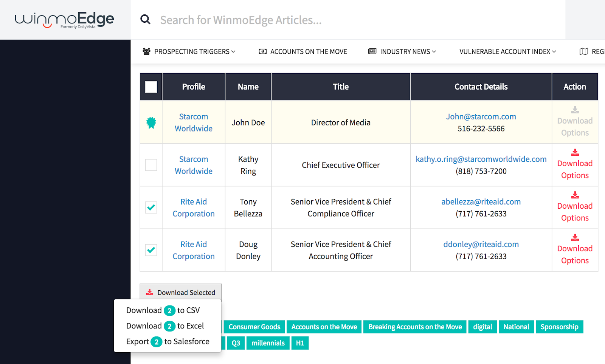Click the count badge in Export to Salesforce
The height and width of the screenshot is (364, 605).
(157, 342)
